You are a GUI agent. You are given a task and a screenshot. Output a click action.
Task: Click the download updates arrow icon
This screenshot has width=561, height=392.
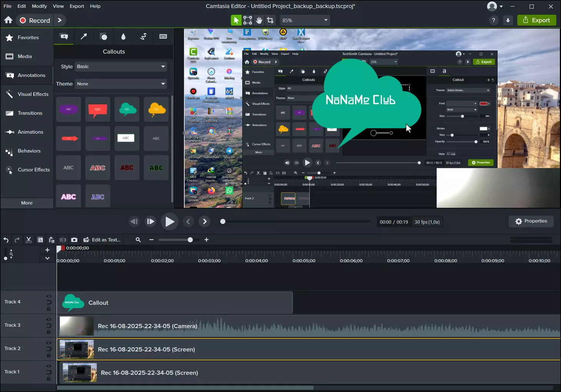tap(508, 20)
